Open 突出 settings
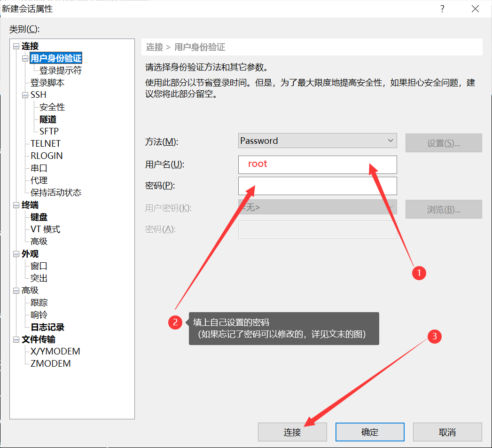492x448 pixels. [39, 278]
